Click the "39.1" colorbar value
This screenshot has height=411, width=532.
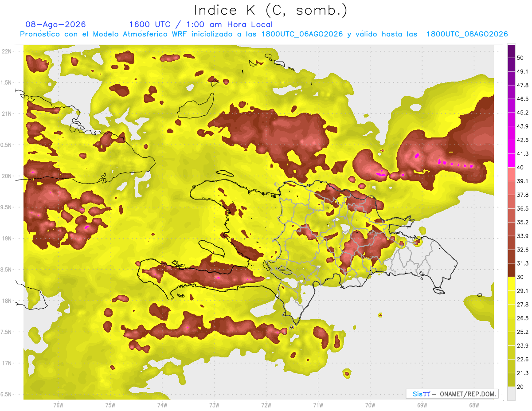[x=523, y=181]
